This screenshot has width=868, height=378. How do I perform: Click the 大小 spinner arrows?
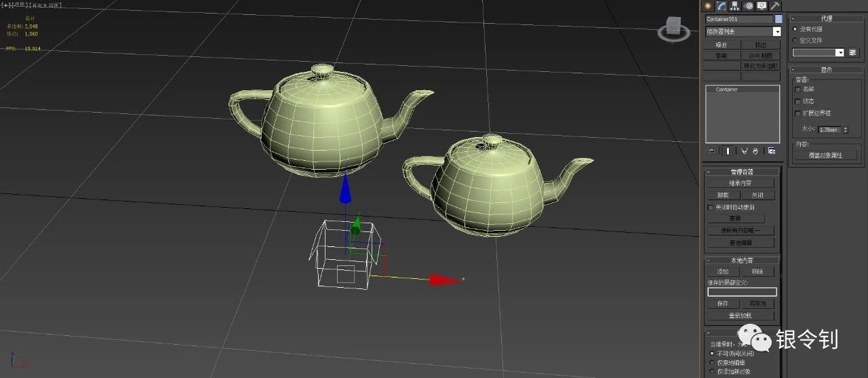[x=845, y=129]
